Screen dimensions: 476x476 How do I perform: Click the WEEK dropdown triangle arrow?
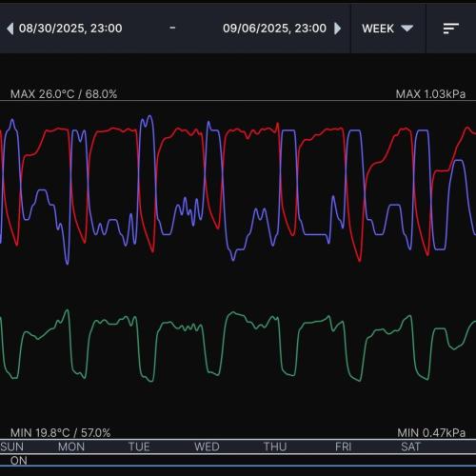tap(407, 29)
